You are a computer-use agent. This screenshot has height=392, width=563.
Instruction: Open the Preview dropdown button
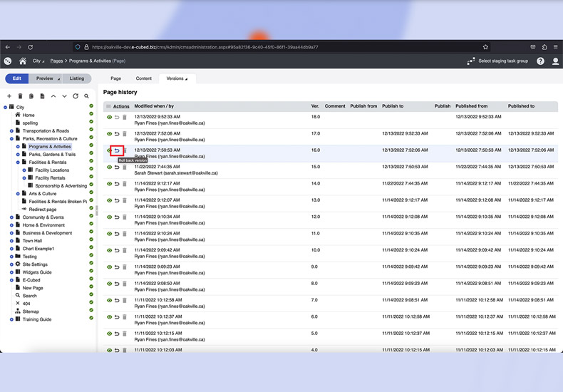tap(47, 78)
